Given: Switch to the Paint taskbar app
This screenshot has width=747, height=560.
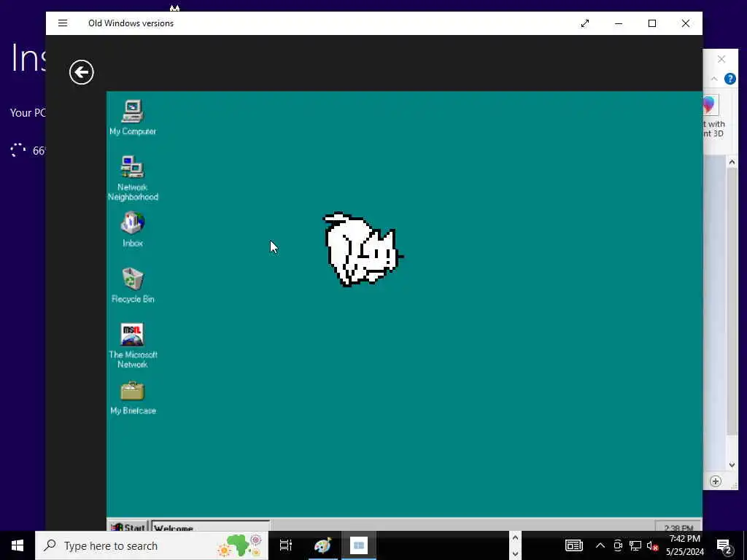Looking at the screenshot, I should [322, 545].
